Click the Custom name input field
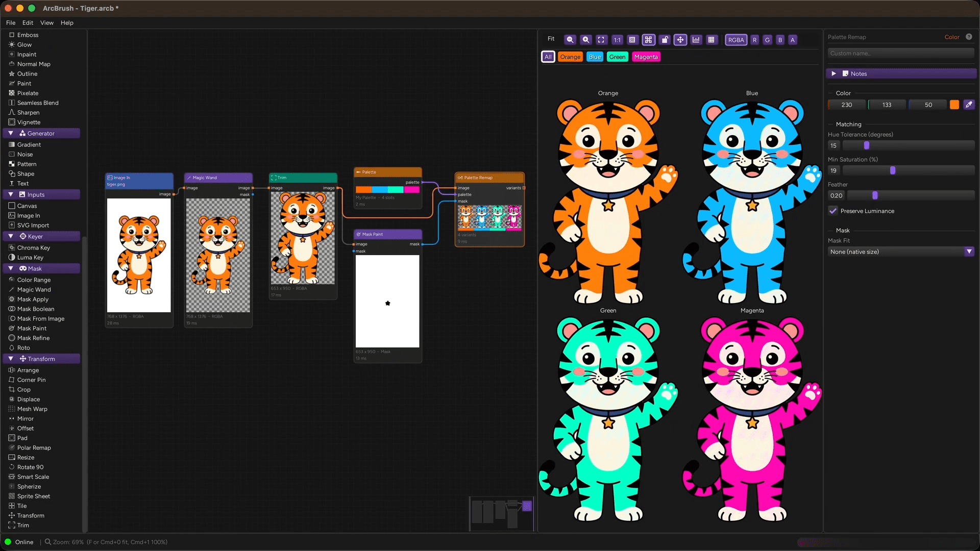980x551 pixels. [x=901, y=53]
